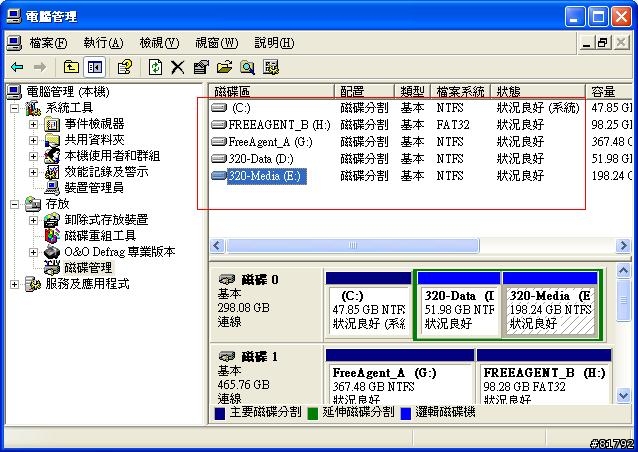Screen dimensions: 638x452
Task: Click the volume list horizontal scrollbar thumb
Action: click(352, 245)
